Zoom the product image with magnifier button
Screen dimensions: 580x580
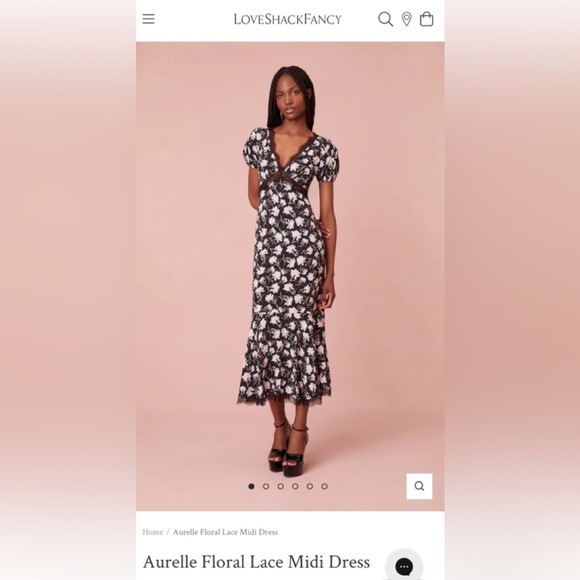[419, 486]
